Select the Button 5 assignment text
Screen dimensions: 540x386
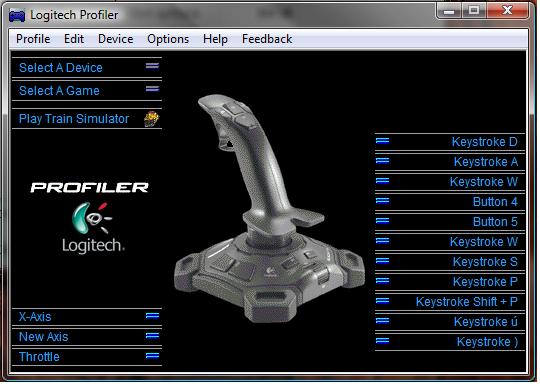(x=495, y=222)
